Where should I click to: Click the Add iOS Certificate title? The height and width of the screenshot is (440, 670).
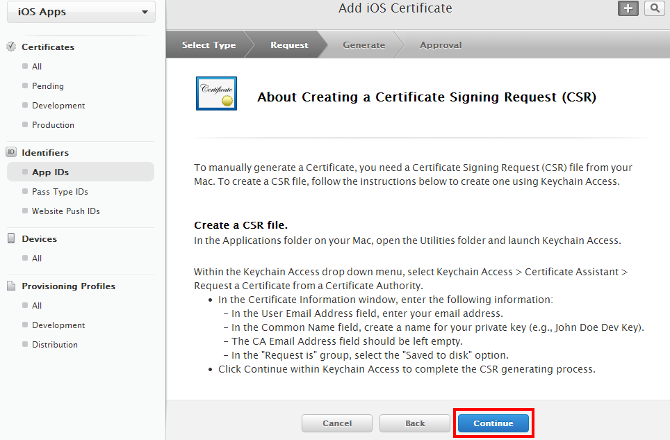click(395, 8)
